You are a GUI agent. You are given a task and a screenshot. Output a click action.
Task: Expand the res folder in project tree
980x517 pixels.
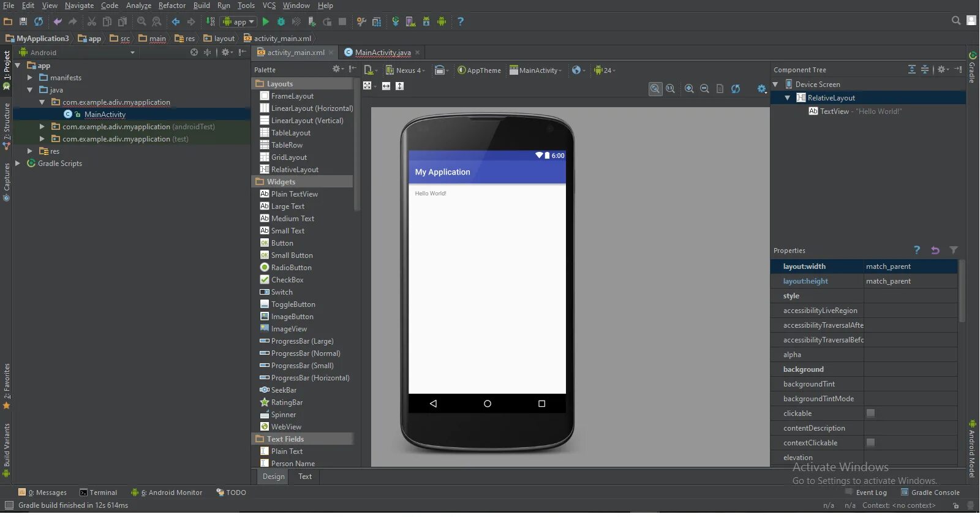[29, 151]
